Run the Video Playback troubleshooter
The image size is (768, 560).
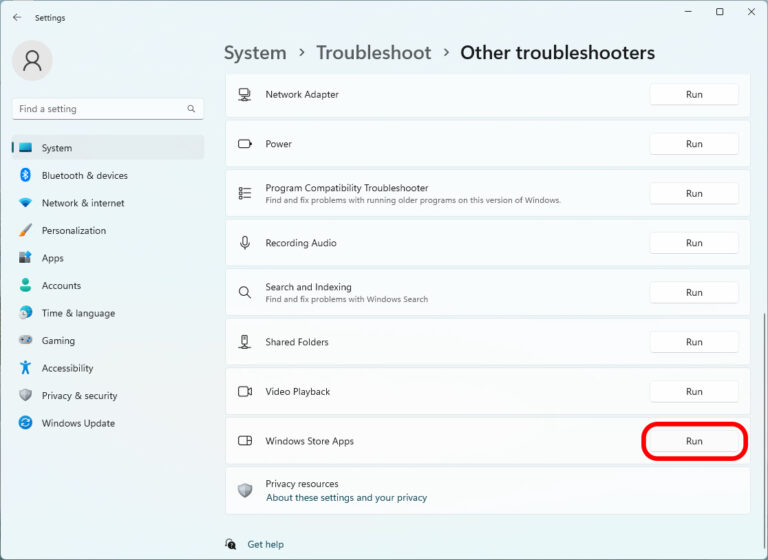[694, 391]
